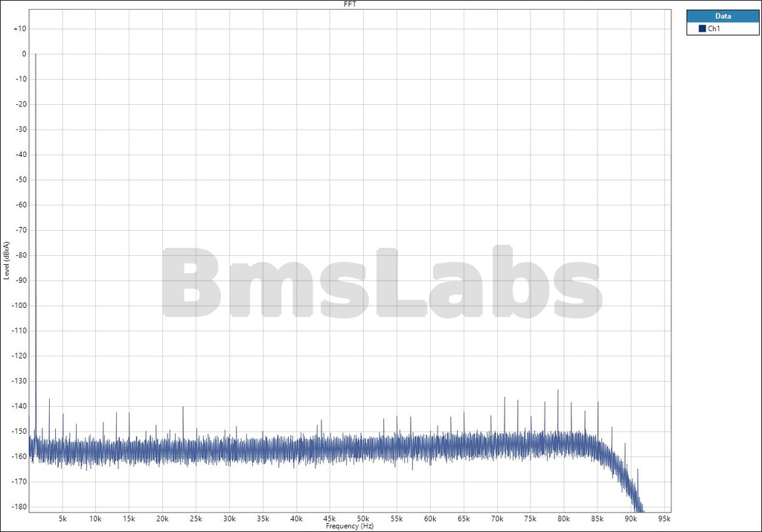Click the 0 level tick label

[25, 54]
